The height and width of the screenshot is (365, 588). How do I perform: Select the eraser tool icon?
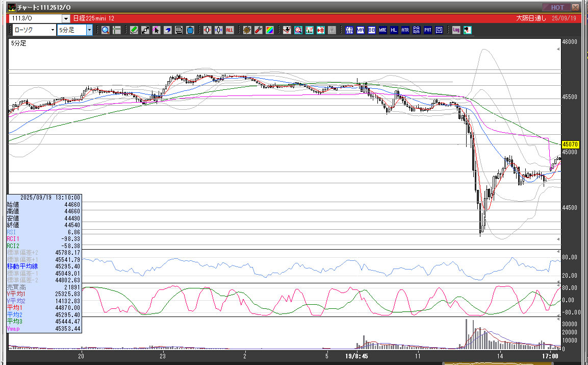(167, 30)
